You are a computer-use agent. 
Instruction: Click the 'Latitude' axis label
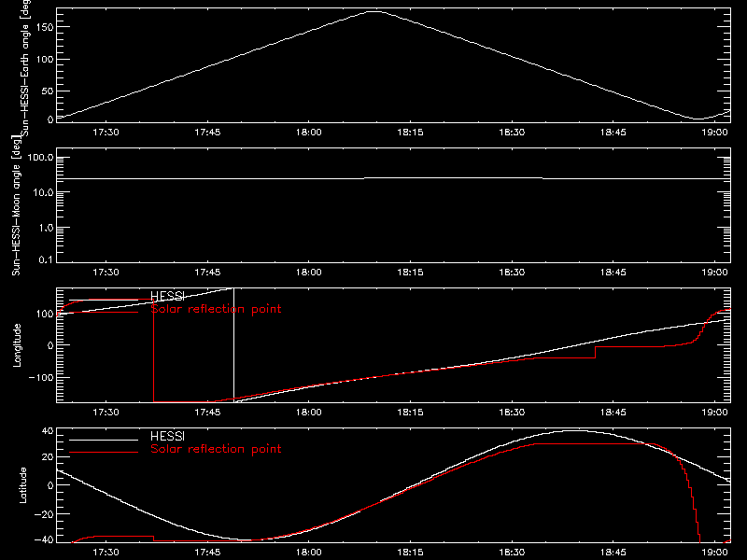(x=22, y=485)
